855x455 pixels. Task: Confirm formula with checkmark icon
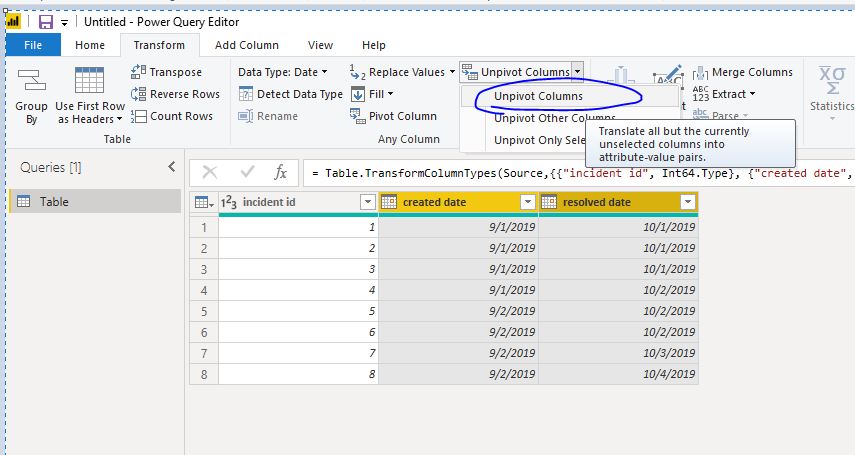(248, 173)
